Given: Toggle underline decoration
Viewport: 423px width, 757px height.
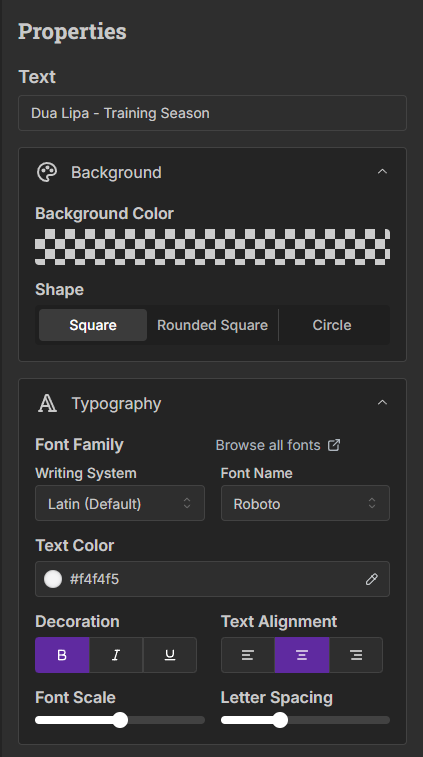Looking at the screenshot, I should click(170, 655).
